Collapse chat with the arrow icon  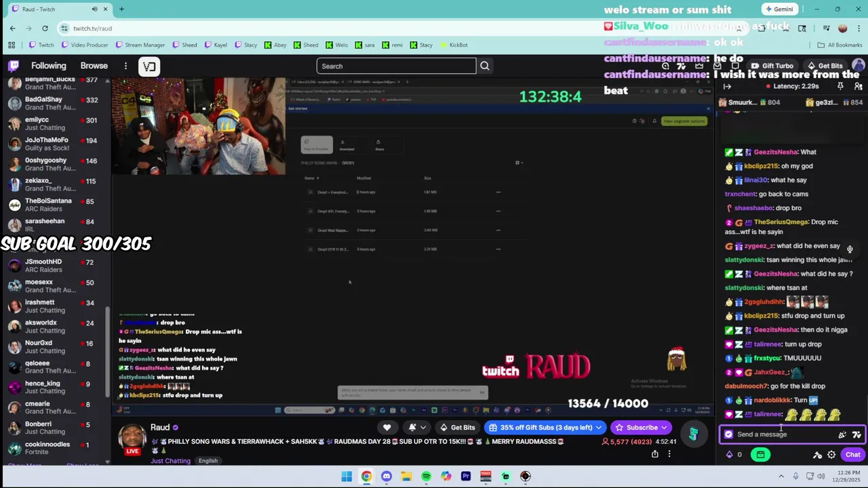(727, 87)
